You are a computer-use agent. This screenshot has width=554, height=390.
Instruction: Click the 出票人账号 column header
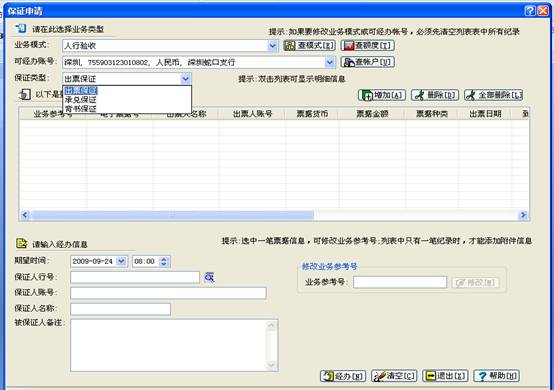[252, 114]
